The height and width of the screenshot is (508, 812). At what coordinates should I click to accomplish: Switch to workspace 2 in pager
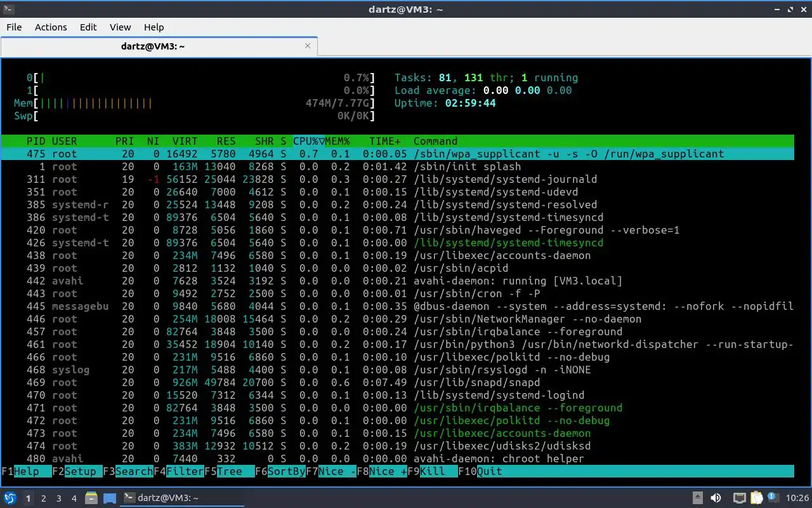(x=43, y=498)
